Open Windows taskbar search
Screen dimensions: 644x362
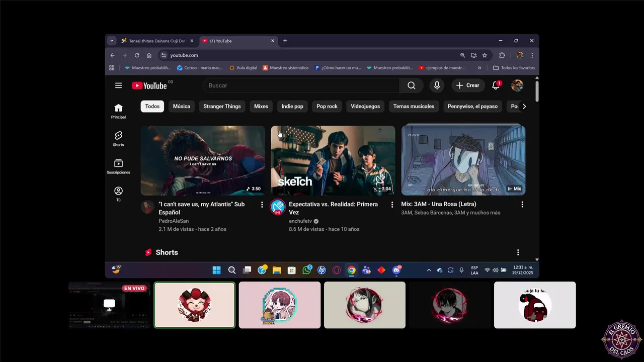[x=232, y=270]
